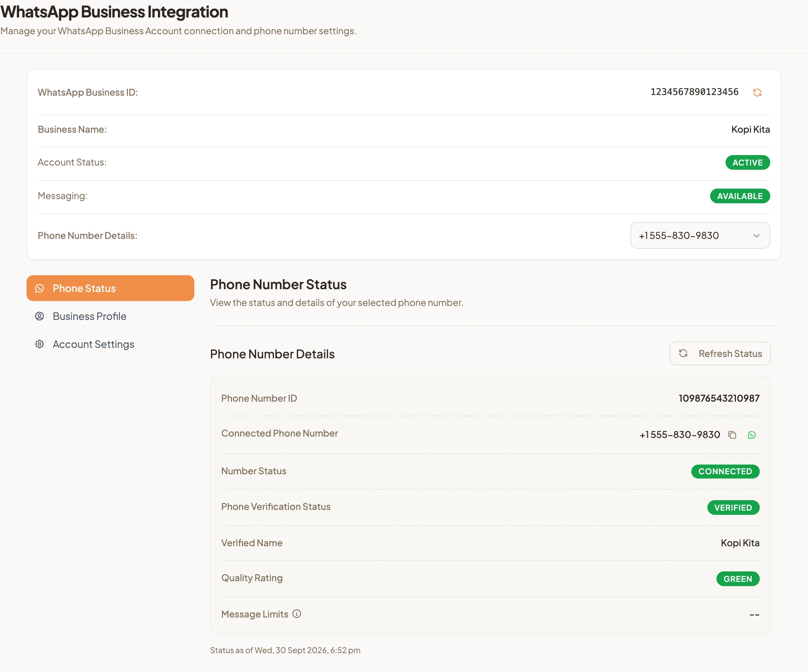Screen dimensions: 808x672
Task: Open WhatsApp chat icon beside connected number
Action: tap(751, 435)
